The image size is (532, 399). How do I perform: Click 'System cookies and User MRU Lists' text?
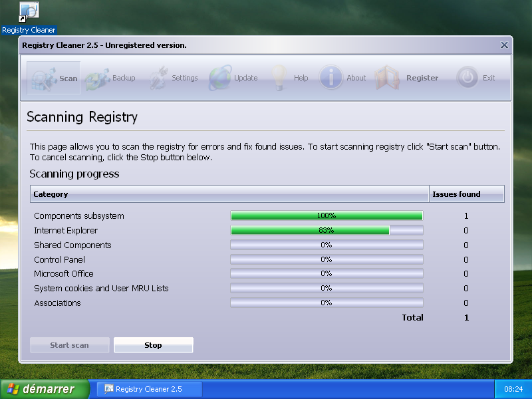click(101, 288)
